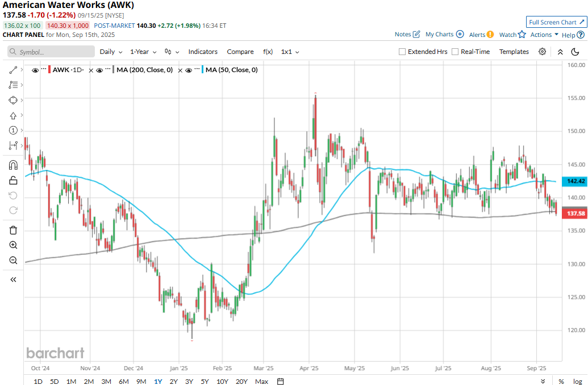Open the Fibonacci retracement tools
The width and height of the screenshot is (588, 385).
click(13, 85)
